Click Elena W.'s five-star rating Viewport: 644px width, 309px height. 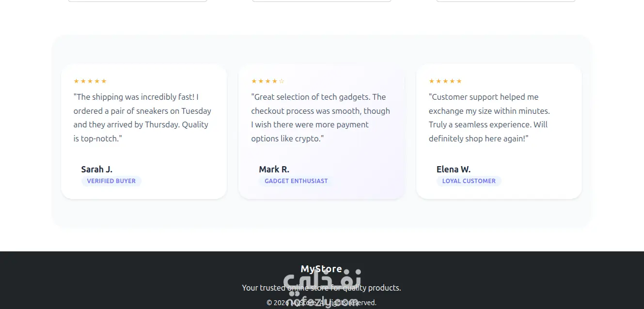[x=445, y=81]
